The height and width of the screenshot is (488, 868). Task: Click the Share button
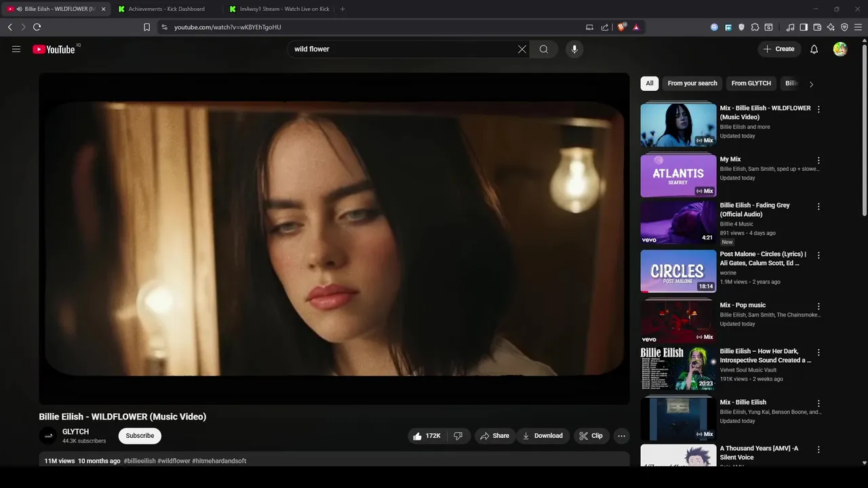(x=494, y=436)
